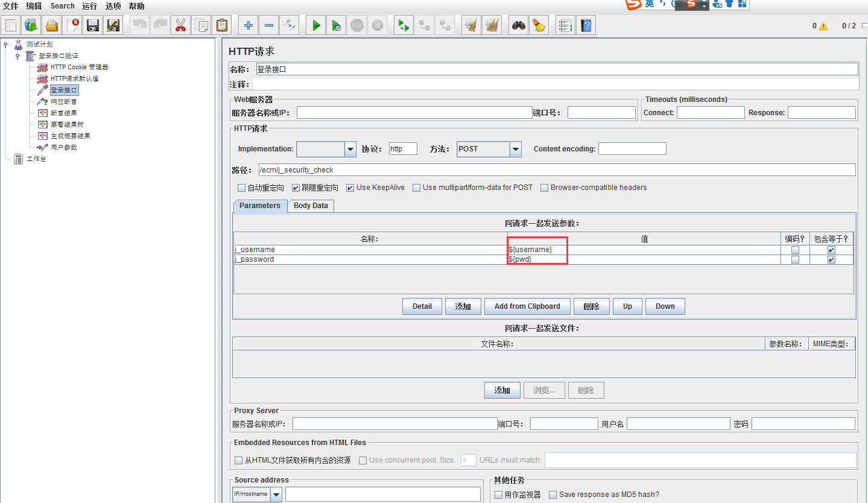This screenshot has height=503, width=868.
Task: Select 察看结果树 in the test tree
Action: point(67,124)
